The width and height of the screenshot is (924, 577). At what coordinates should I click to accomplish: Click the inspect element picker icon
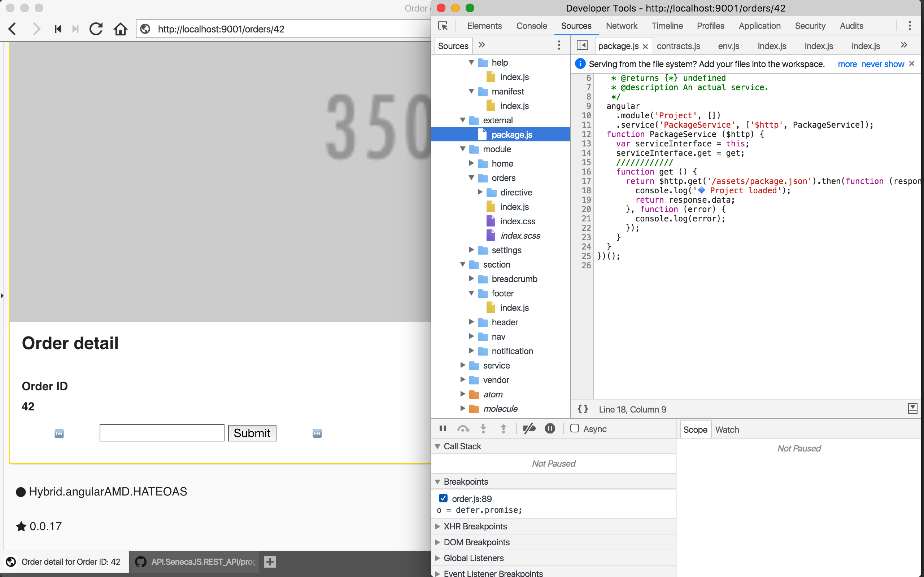point(443,26)
